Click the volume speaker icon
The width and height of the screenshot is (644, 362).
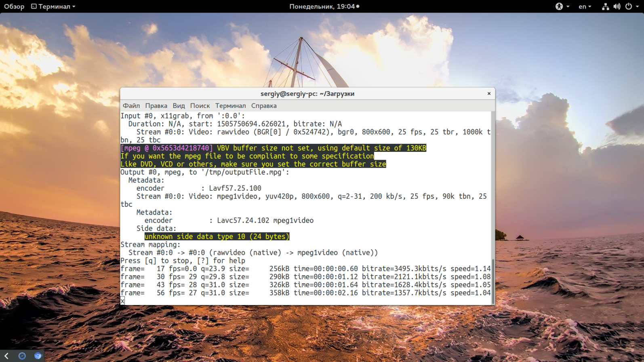coord(617,6)
